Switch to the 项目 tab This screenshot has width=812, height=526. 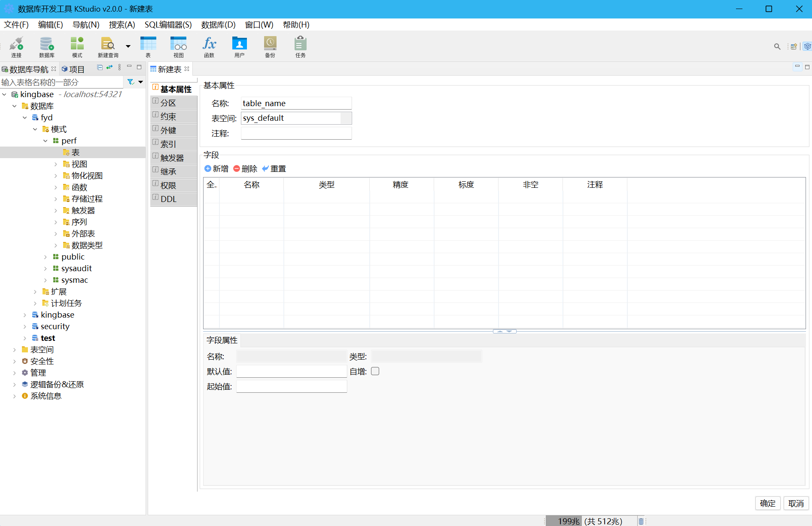pyautogui.click(x=73, y=69)
